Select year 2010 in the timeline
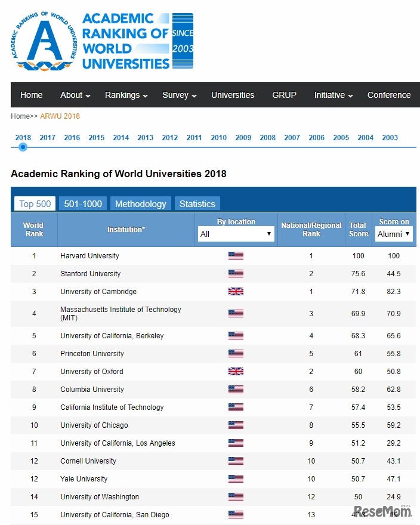Image resolution: width=420 pixels, height=525 pixels. click(219, 138)
